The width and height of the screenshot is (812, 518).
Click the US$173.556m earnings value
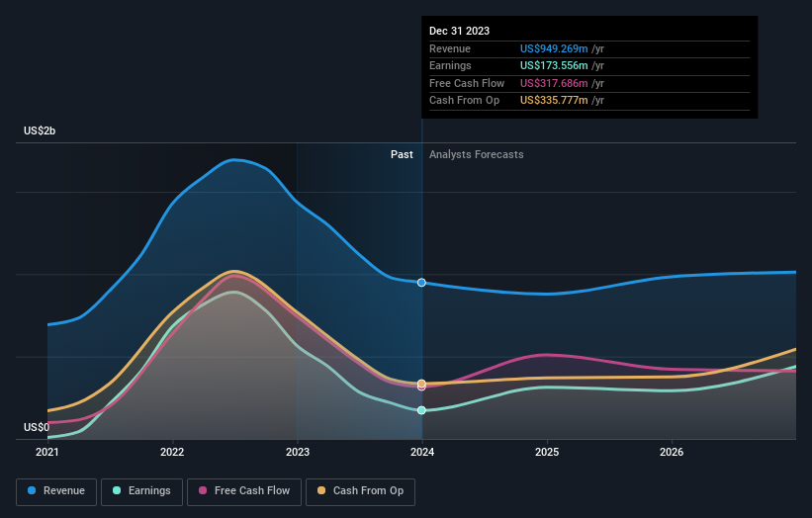[554, 65]
